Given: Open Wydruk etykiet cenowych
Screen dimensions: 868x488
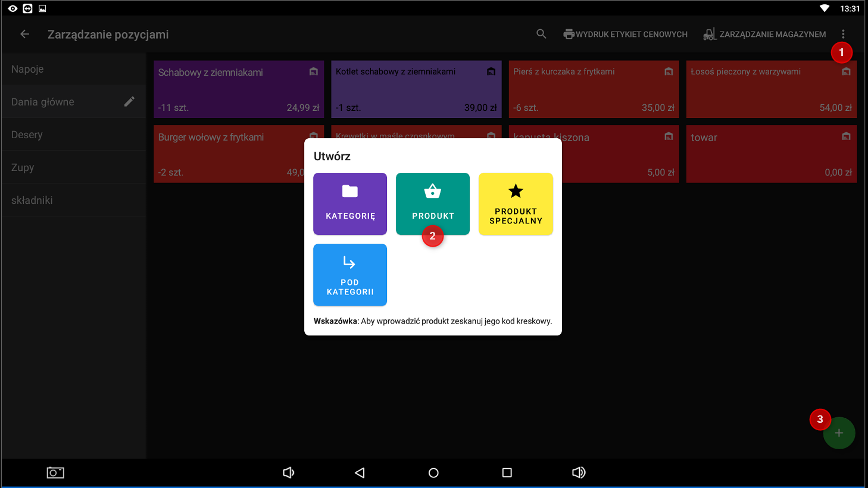Looking at the screenshot, I should tap(625, 34).
